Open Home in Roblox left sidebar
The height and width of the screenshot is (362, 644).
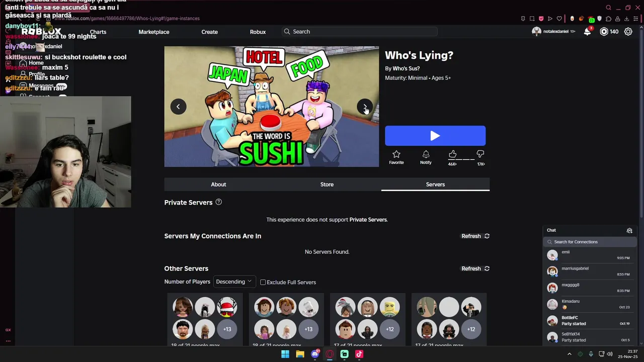[32, 63]
